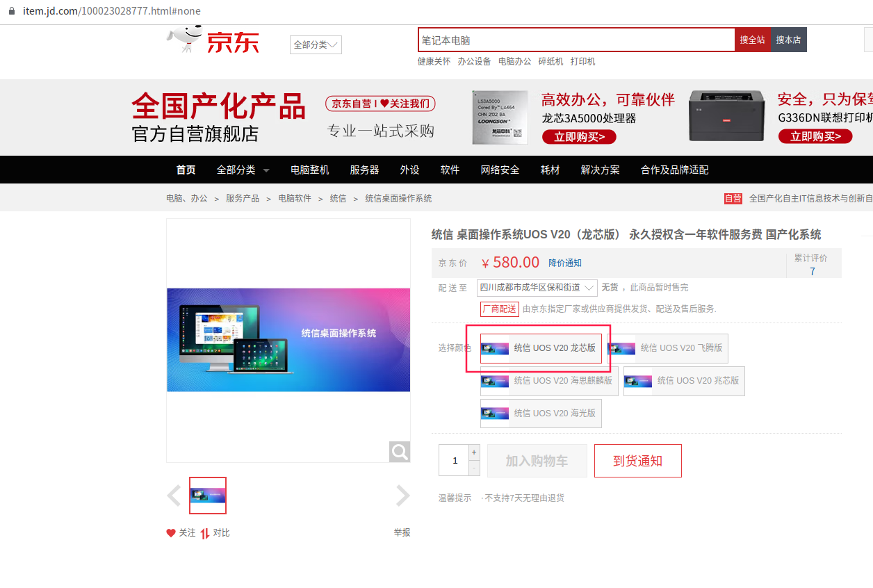
Task: Click the Lenovo G336DN printer image
Action: coord(727,116)
